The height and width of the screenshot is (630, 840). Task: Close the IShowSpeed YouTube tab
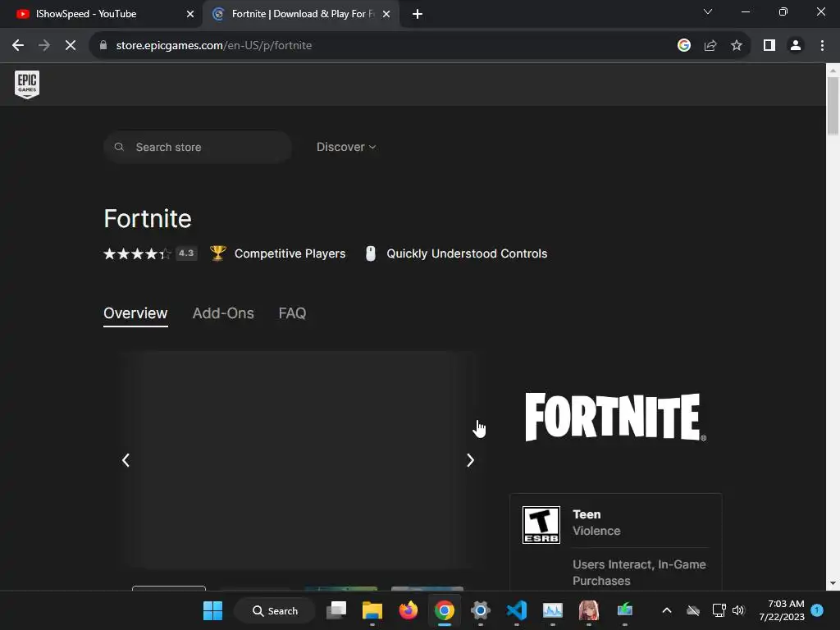[x=190, y=14]
